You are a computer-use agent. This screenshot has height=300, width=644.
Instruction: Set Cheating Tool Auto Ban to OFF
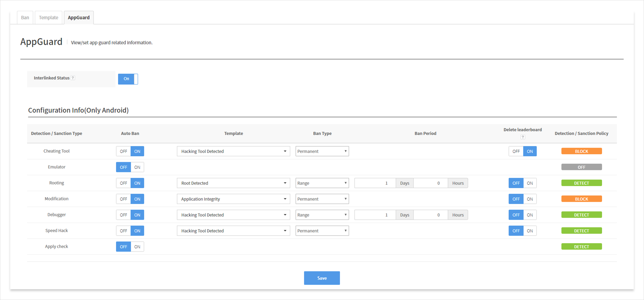(x=124, y=151)
